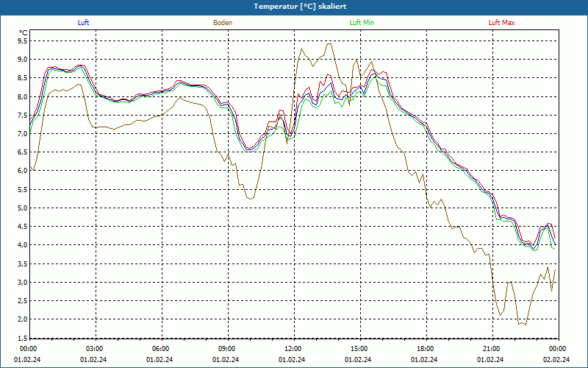Click the 4,5 y-axis value

click(22, 226)
